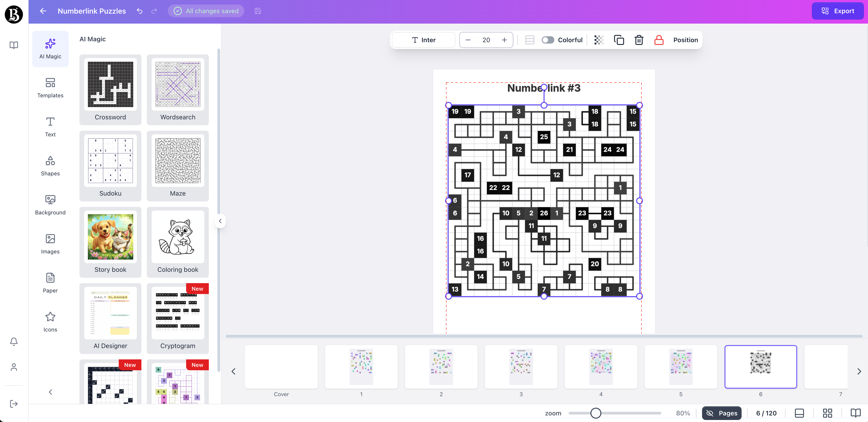The image size is (868, 422).
Task: Collapse the AI Magic side panel
Action: [220, 221]
